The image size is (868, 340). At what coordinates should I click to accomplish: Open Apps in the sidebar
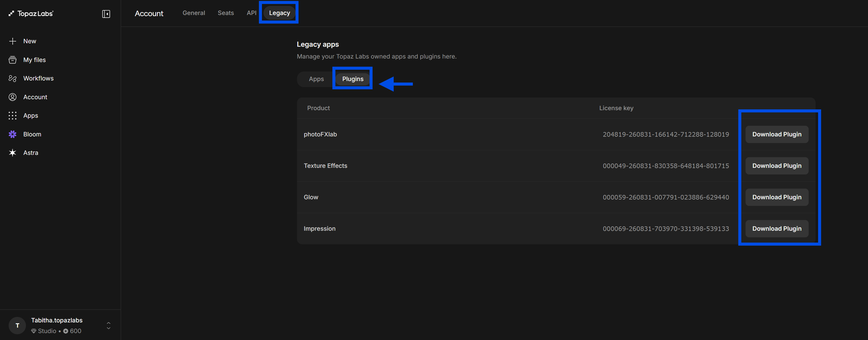[31, 116]
